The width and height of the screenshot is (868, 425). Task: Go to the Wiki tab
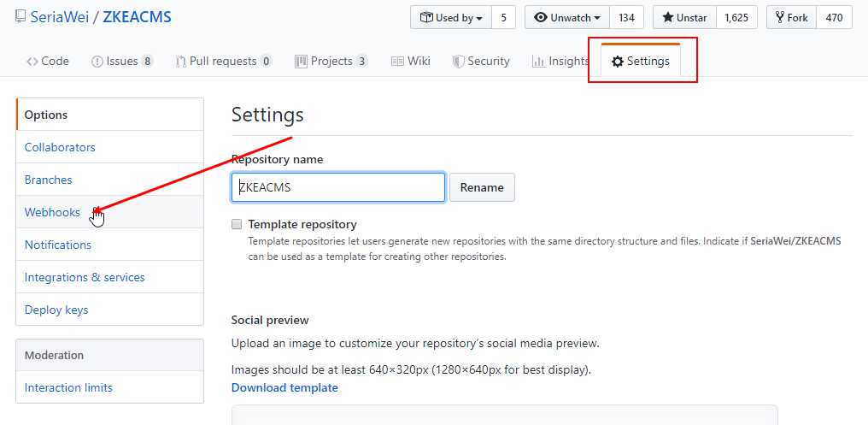point(411,61)
